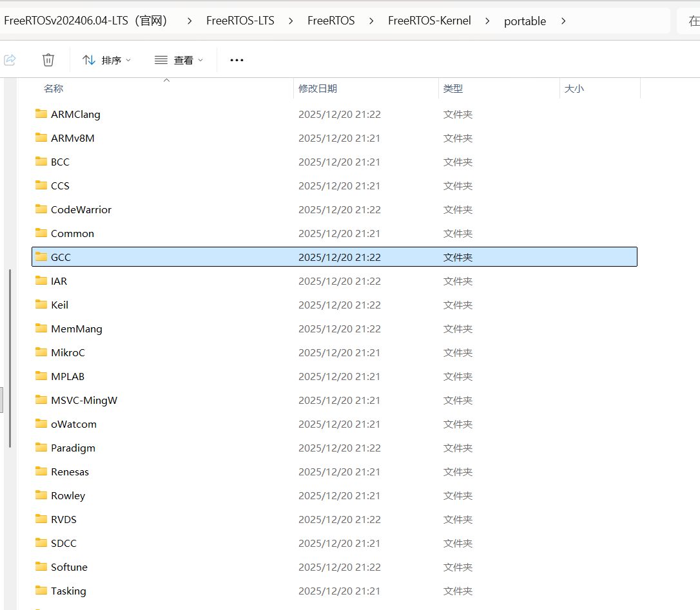
Task: Click the RVDS folder icon
Action: pos(41,519)
